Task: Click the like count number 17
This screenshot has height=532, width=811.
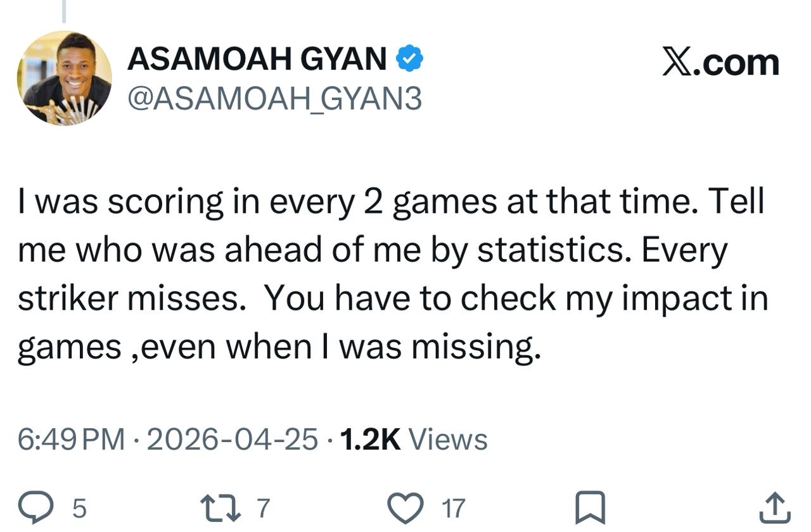Action: tap(454, 508)
